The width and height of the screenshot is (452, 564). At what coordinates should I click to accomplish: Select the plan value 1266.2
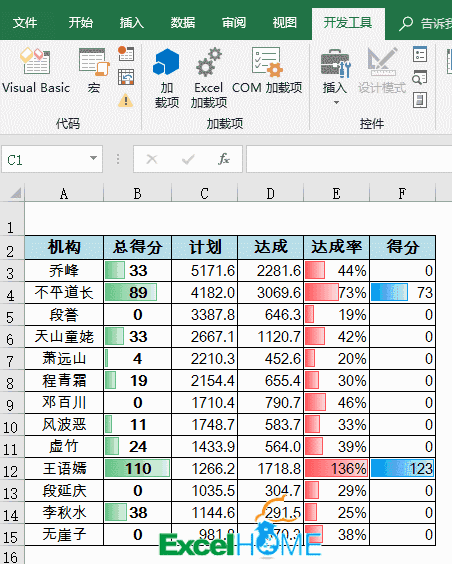(205, 469)
